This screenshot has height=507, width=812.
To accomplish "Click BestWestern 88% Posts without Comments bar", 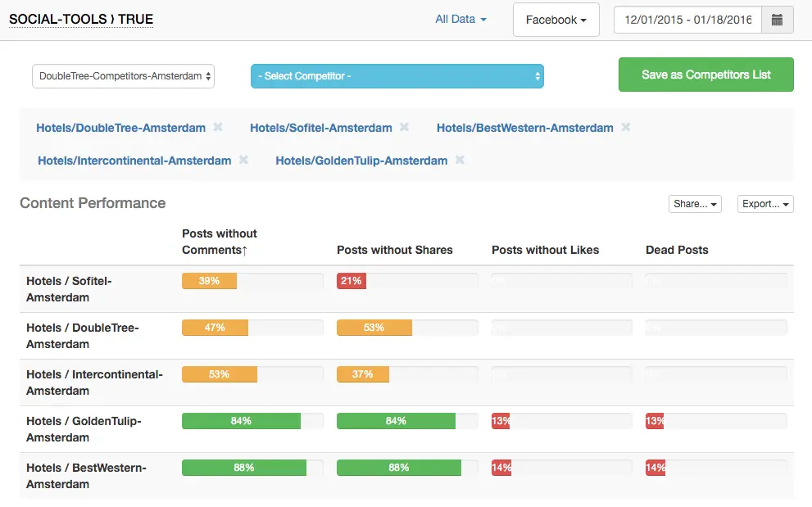I will tap(243, 468).
